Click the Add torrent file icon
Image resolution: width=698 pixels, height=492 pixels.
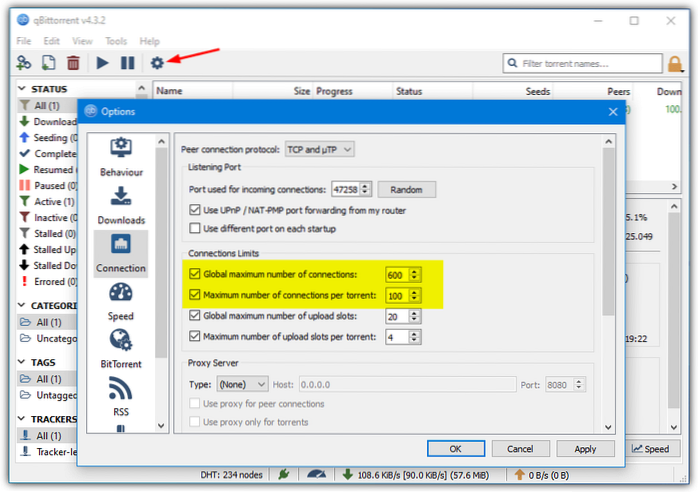48,63
